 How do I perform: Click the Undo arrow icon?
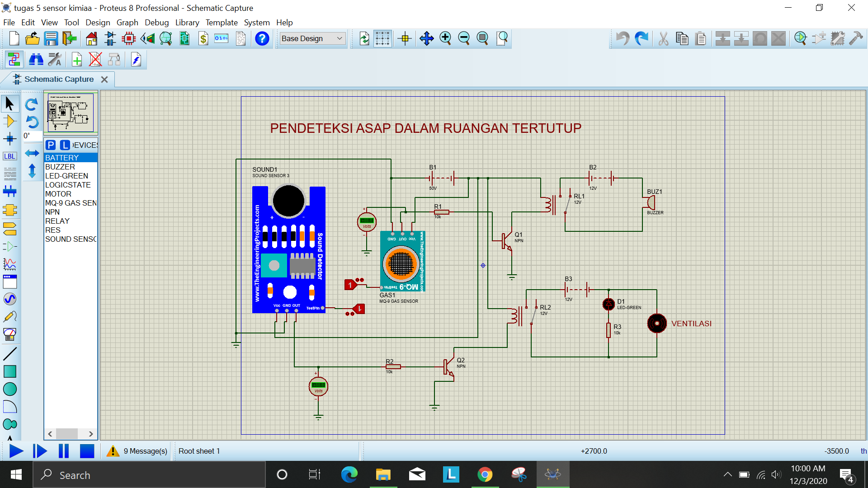pos(623,39)
